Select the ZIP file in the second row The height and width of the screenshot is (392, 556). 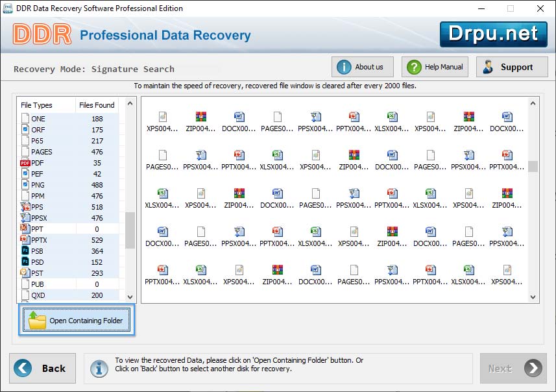pos(354,160)
